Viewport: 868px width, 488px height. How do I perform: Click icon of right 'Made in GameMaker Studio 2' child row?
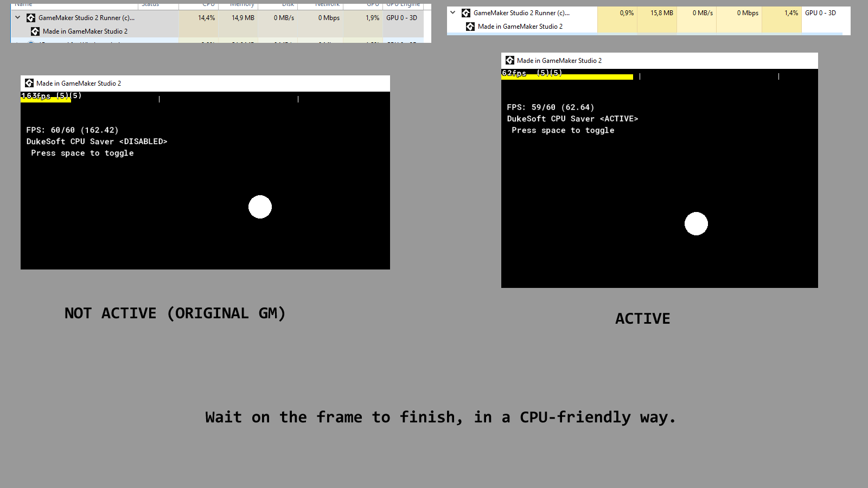coord(470,27)
